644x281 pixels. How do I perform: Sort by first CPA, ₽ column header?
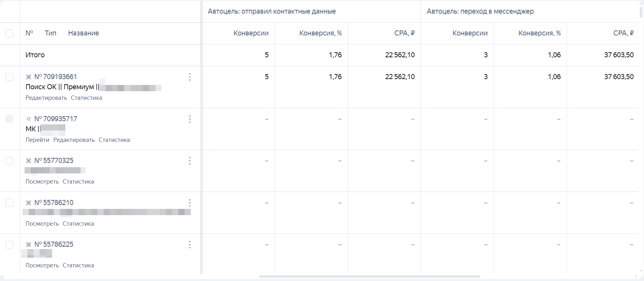(405, 33)
